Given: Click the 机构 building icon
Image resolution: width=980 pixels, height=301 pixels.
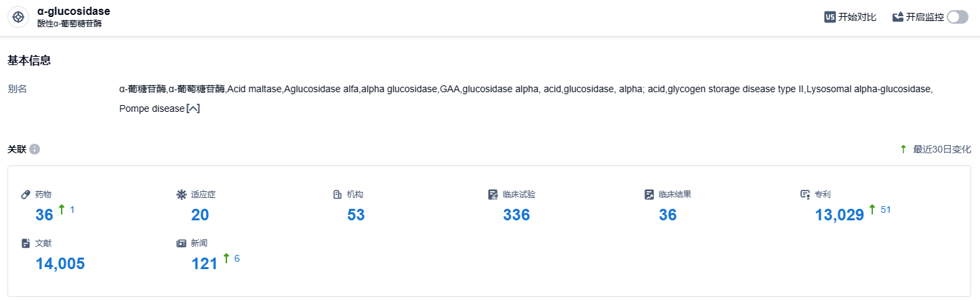Looking at the screenshot, I should click(x=337, y=195).
